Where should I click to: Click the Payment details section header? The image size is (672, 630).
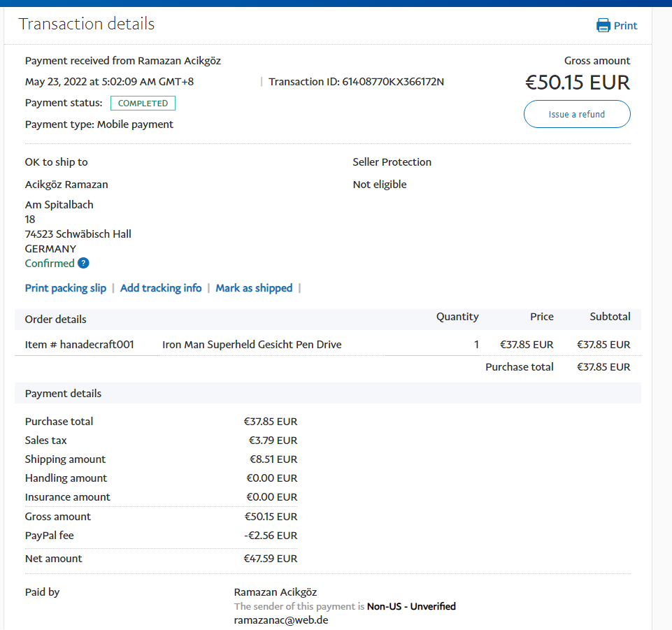[63, 394]
